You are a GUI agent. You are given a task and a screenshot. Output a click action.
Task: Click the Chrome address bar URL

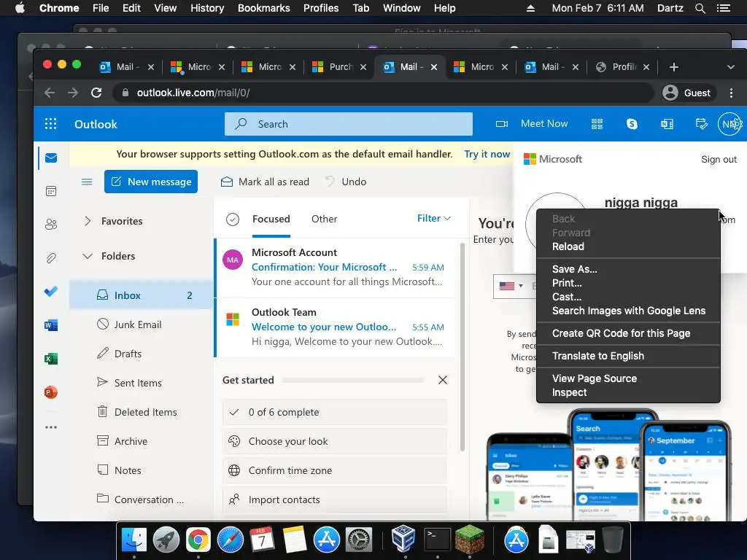(x=193, y=93)
